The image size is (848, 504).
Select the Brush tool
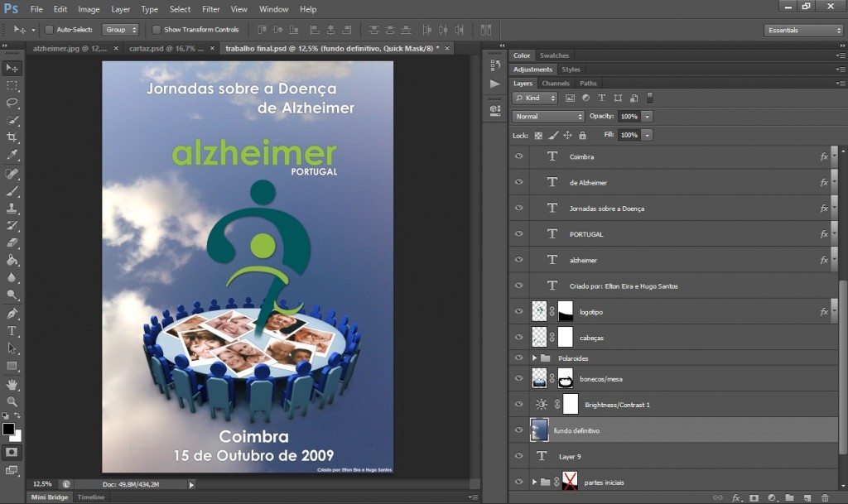[x=12, y=190]
